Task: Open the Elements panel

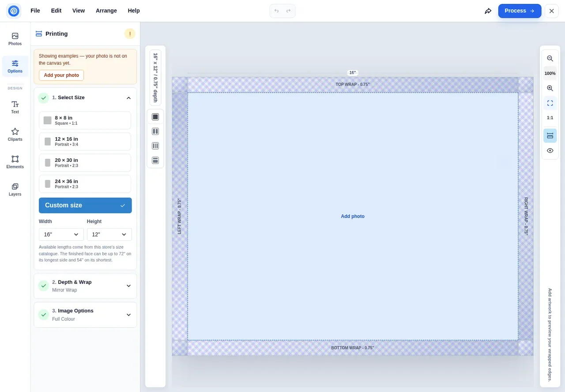Action: coord(15,162)
